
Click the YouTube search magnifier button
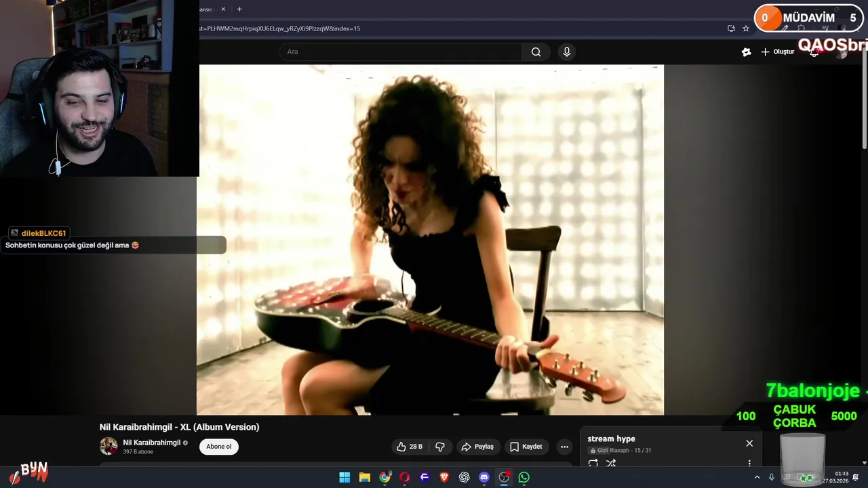coord(536,52)
